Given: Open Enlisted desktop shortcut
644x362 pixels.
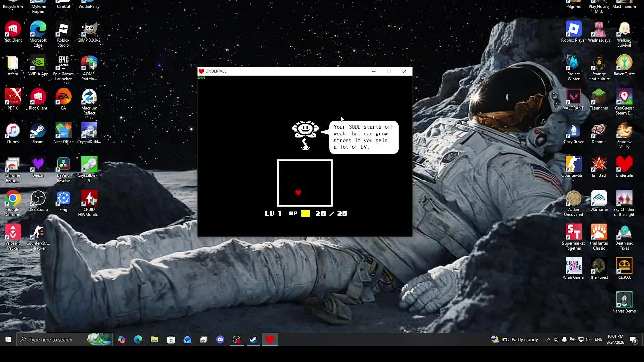Looking at the screenshot, I should [x=599, y=167].
